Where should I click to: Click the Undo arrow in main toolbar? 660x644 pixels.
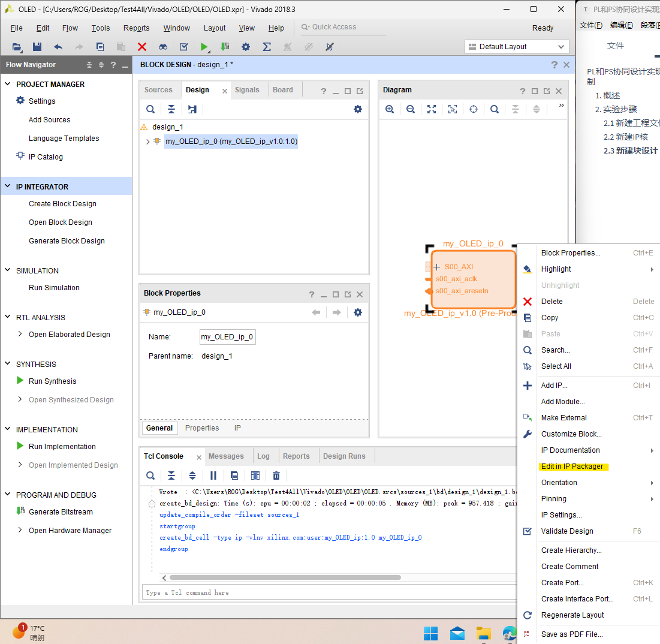58,47
